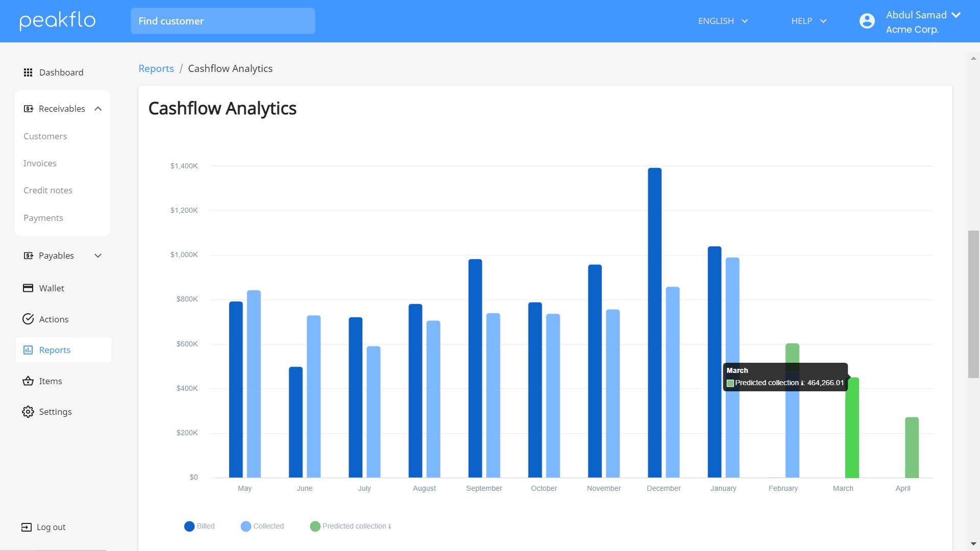Image resolution: width=980 pixels, height=551 pixels.
Task: Click the Reports breadcrumb link
Action: pos(156,68)
